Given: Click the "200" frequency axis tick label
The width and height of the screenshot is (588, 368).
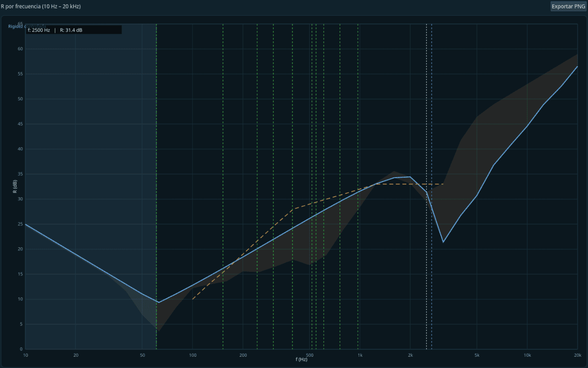Looking at the screenshot, I should 243,355.
